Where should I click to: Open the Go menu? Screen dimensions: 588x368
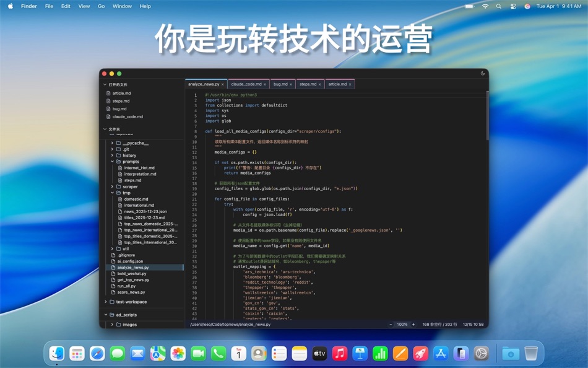(x=102, y=6)
